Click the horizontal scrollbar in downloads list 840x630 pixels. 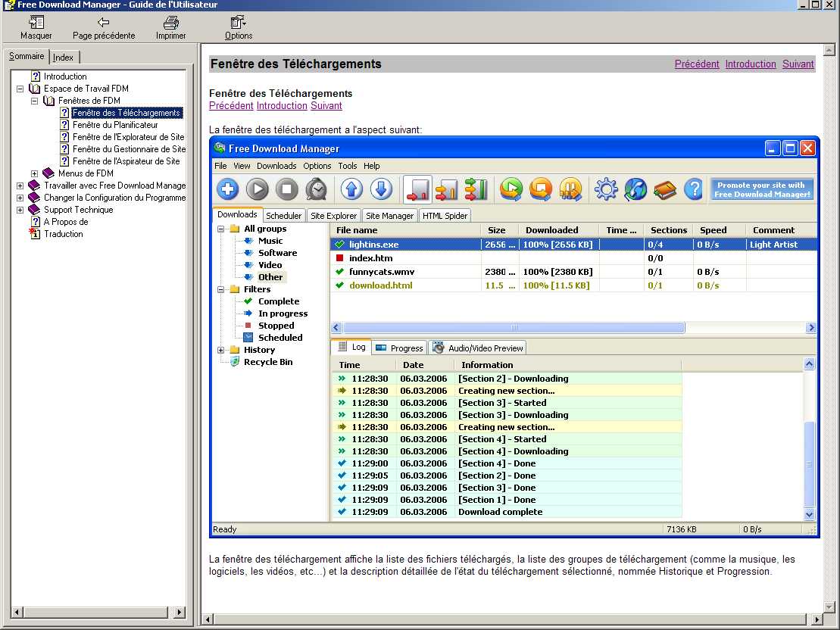514,327
